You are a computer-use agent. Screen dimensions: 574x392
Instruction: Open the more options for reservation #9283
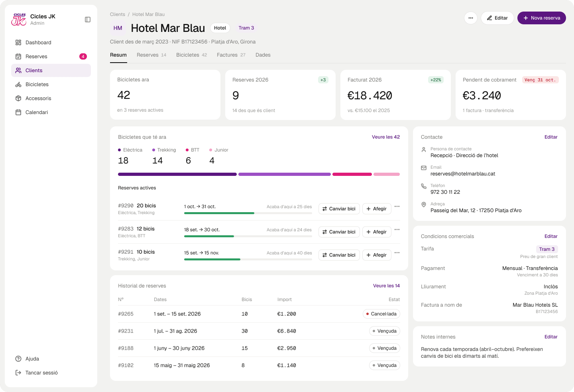click(x=397, y=230)
